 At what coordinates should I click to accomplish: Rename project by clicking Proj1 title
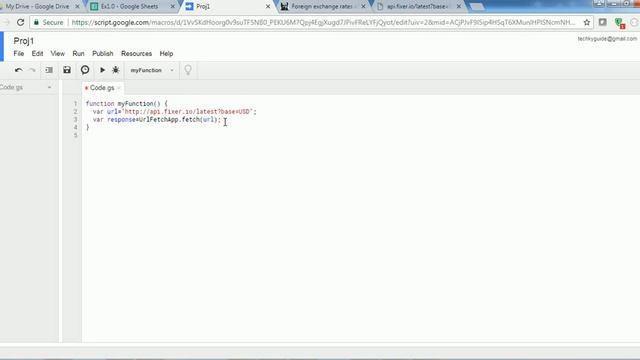(24, 41)
